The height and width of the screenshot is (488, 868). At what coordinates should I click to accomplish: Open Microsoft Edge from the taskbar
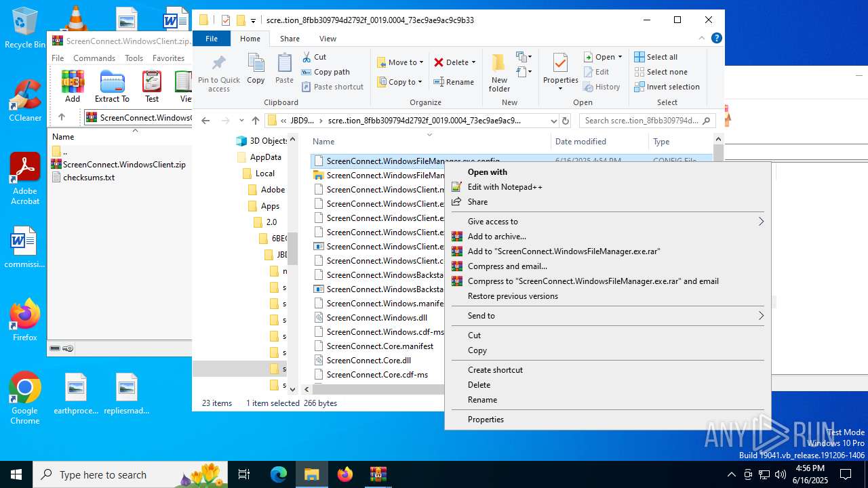pyautogui.click(x=279, y=474)
